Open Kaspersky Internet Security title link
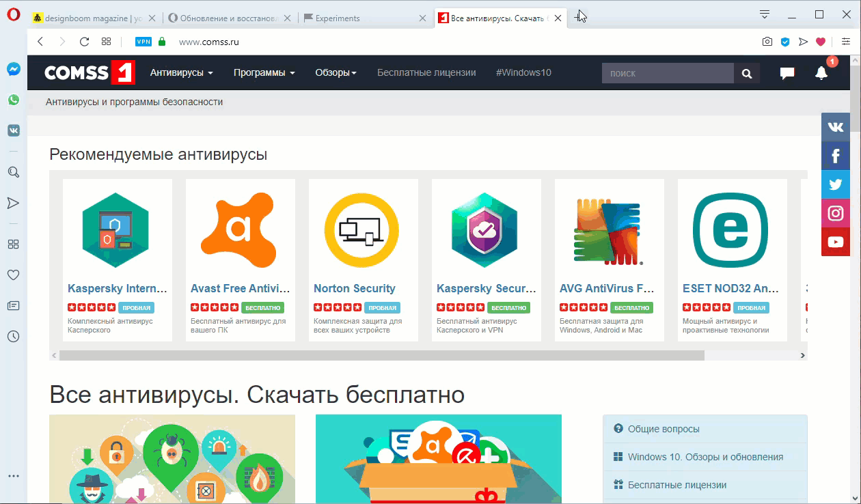 [x=118, y=288]
